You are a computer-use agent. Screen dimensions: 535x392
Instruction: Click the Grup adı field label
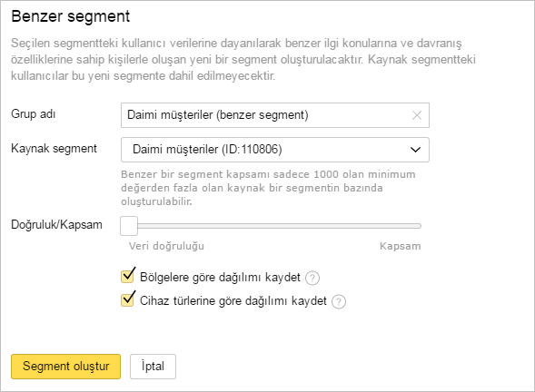tap(33, 113)
